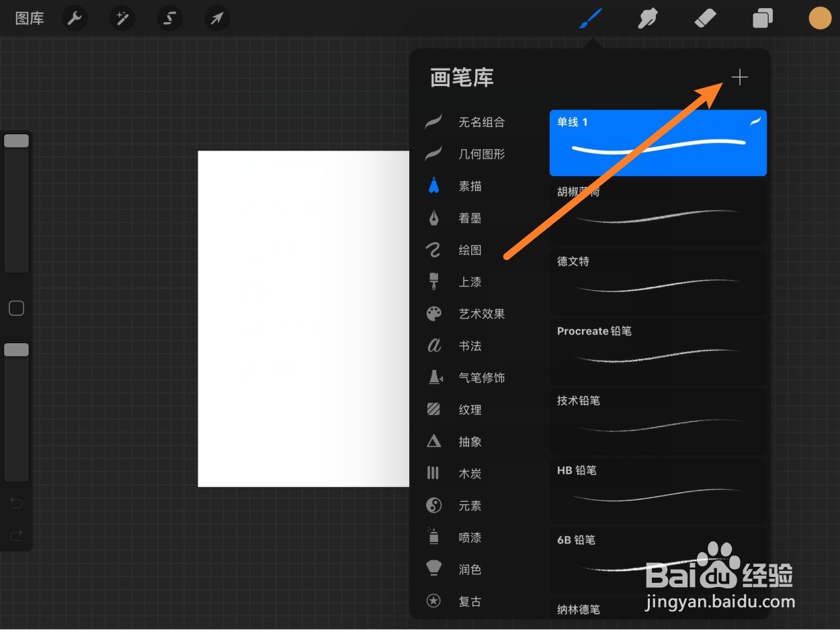
Task: Click the brush opacity slider
Action: [16, 412]
